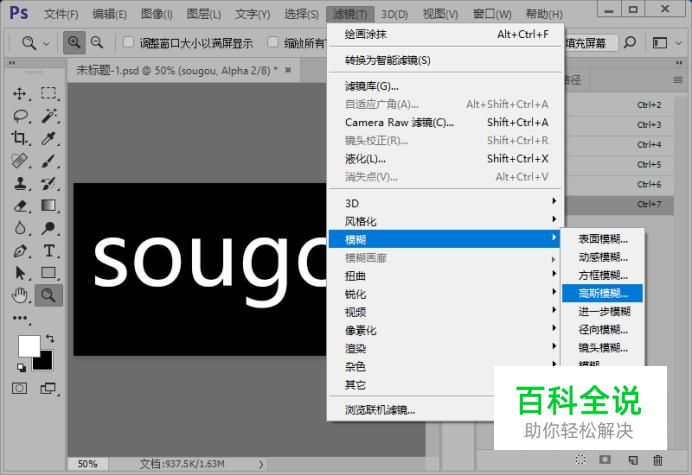Change the screen mode
The height and width of the screenshot is (475, 692).
(49, 388)
